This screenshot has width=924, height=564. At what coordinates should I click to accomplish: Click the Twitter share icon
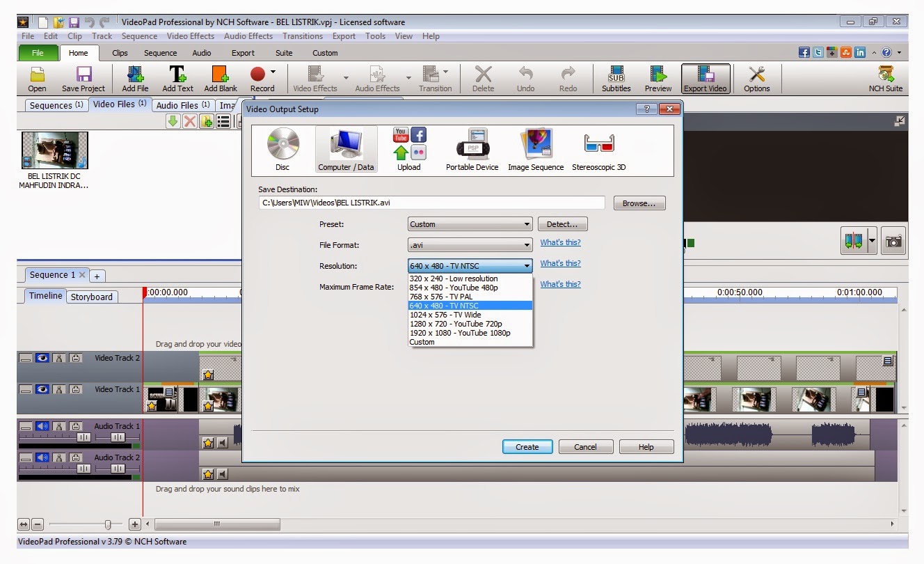pos(818,52)
